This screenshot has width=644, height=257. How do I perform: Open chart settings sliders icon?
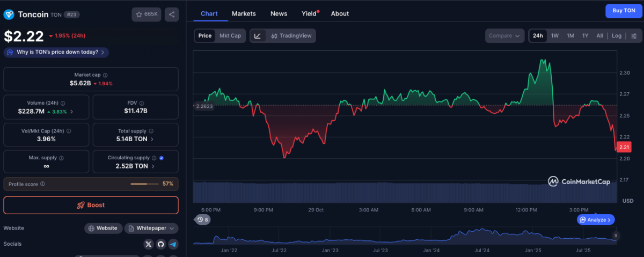[x=634, y=36]
